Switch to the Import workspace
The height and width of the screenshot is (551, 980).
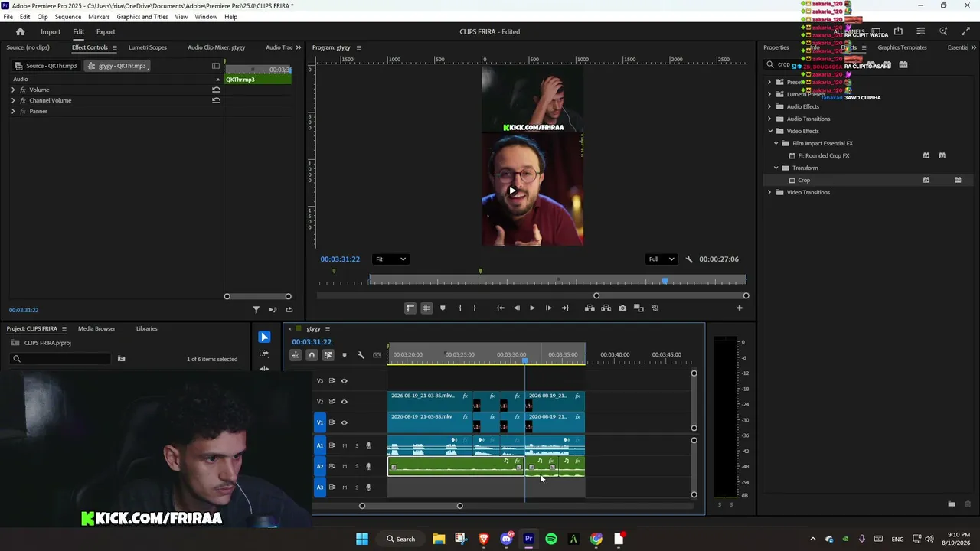[x=51, y=31]
